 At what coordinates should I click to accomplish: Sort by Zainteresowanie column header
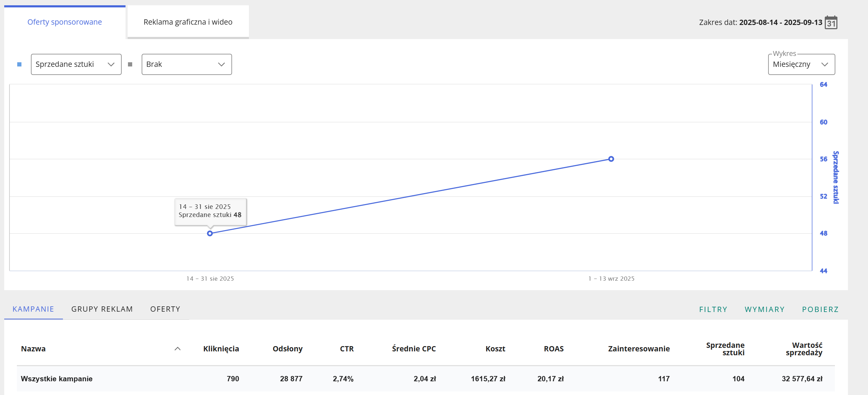point(639,349)
